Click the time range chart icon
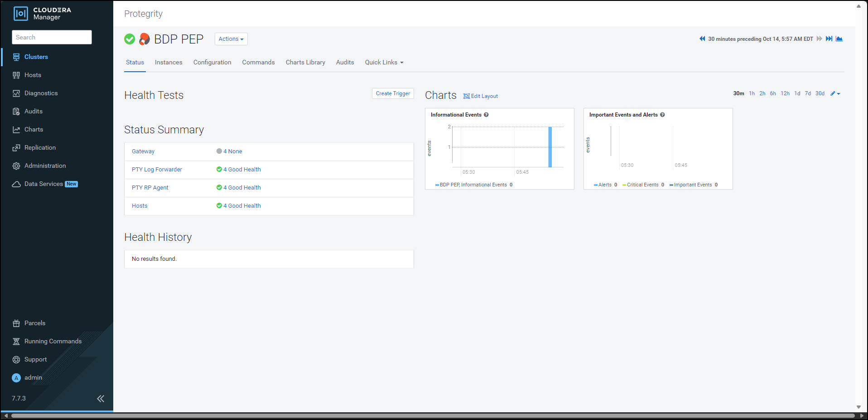The height and width of the screenshot is (420, 868). 839,39
